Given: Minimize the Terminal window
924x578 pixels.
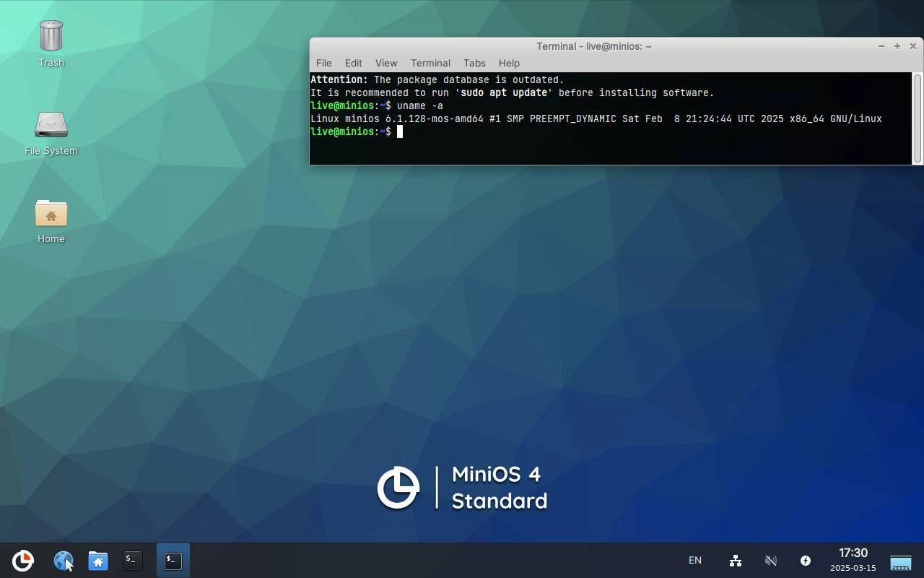Looking at the screenshot, I should (x=881, y=46).
